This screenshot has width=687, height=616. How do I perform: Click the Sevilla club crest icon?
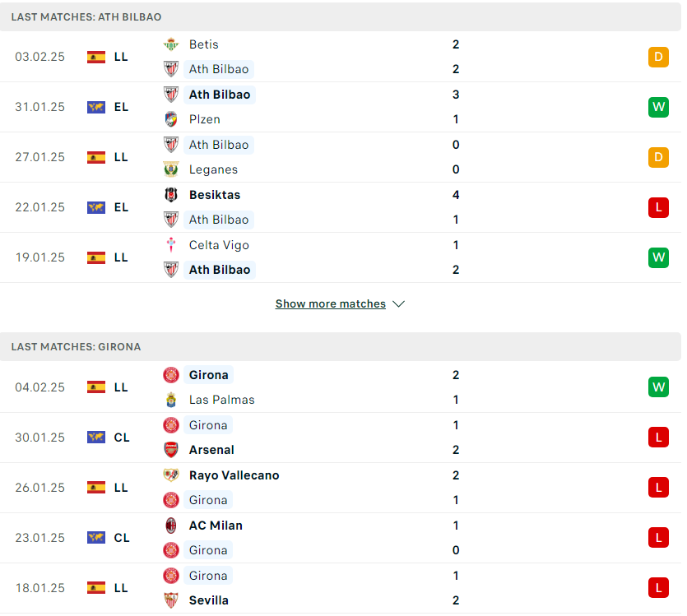(171, 600)
